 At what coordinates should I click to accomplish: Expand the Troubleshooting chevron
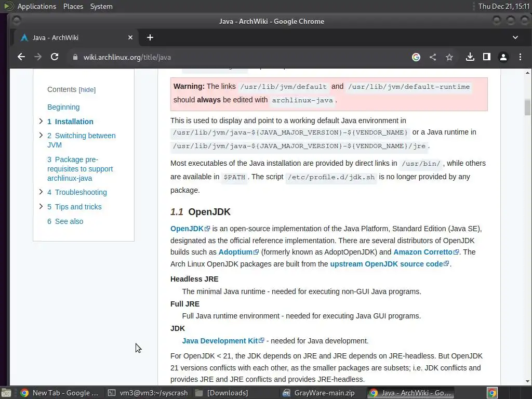(41, 192)
